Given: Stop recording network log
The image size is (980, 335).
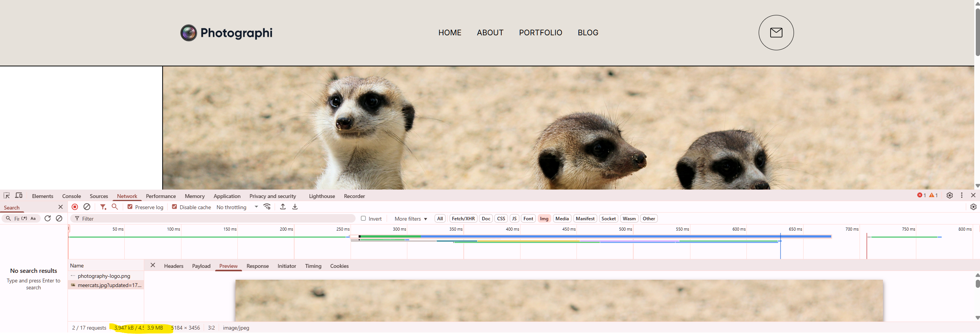Looking at the screenshot, I should point(75,207).
